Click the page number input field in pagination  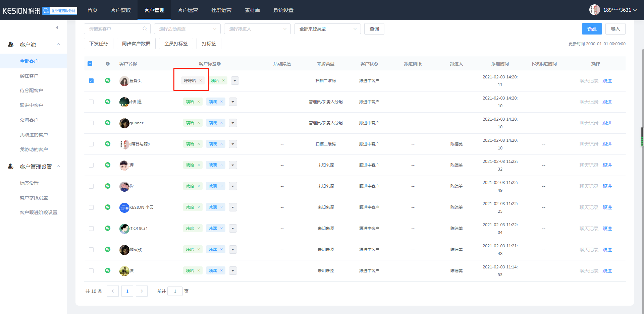[x=175, y=291]
